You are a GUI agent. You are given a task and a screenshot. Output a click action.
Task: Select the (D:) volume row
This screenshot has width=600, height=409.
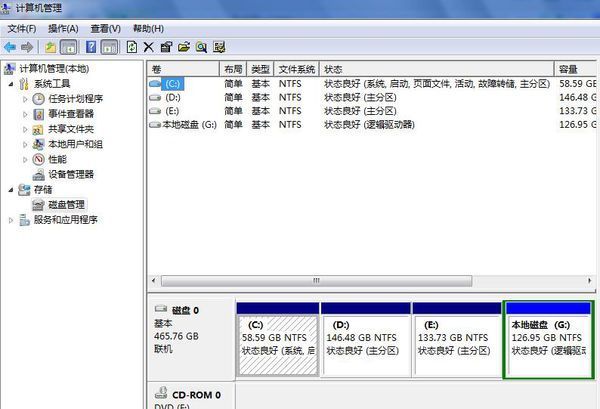pos(372,98)
